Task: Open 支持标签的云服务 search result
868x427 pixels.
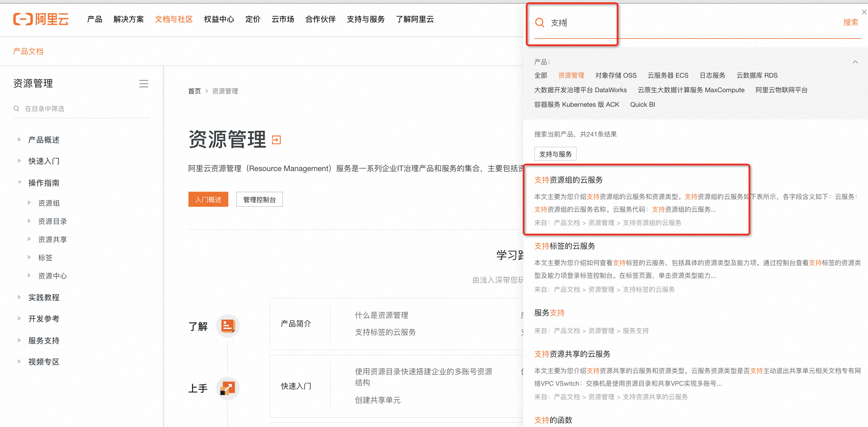Action: click(565, 246)
